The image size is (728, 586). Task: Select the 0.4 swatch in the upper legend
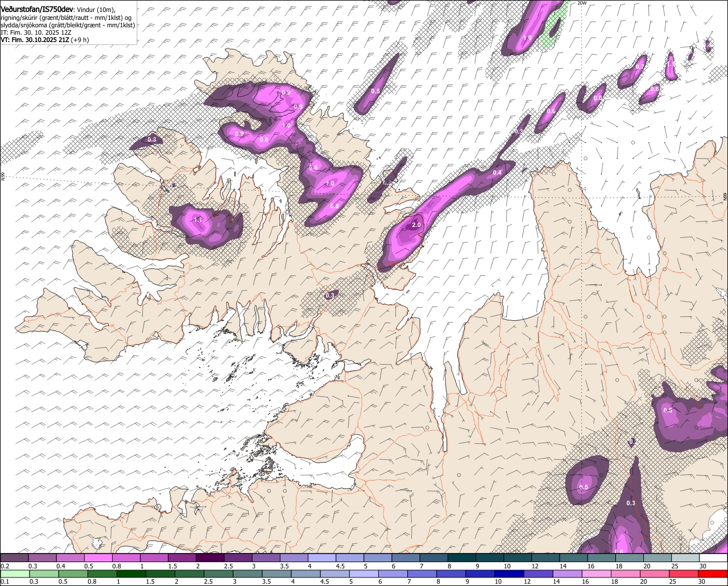click(70, 558)
